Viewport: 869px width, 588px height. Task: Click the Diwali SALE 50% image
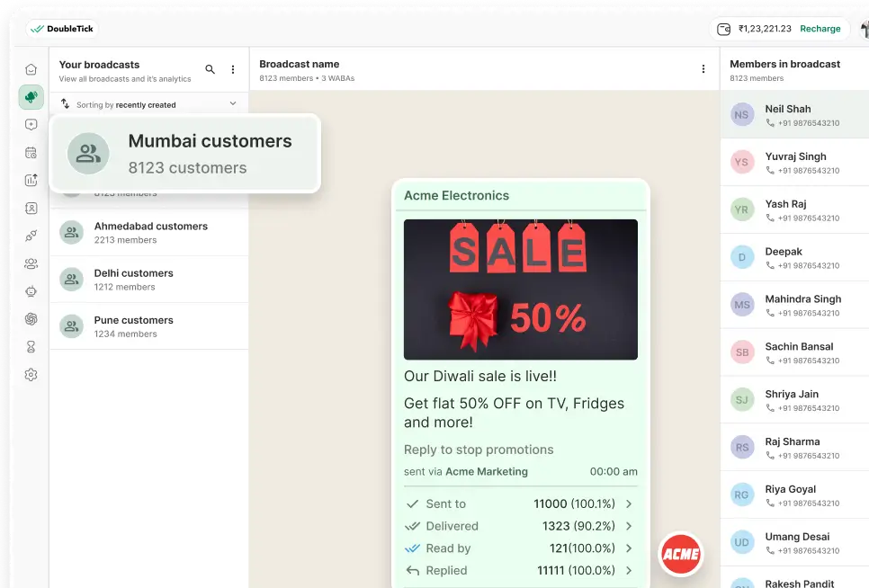[520, 290]
